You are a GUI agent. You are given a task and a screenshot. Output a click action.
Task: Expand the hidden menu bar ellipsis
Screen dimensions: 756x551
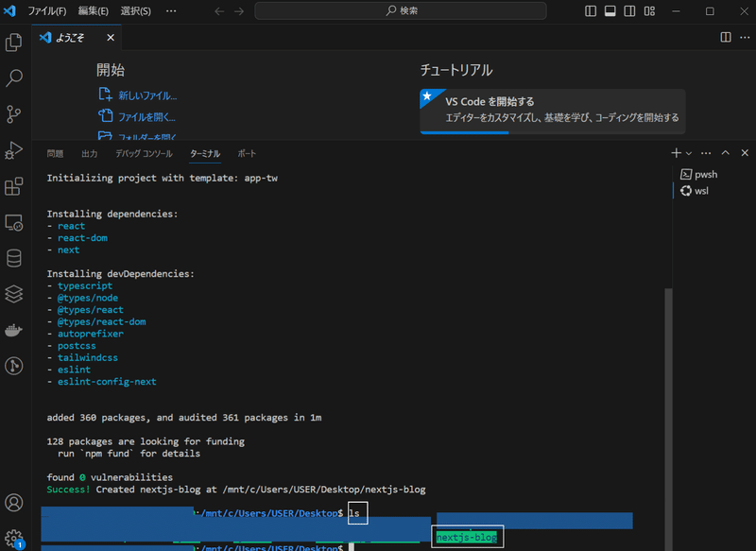171,11
